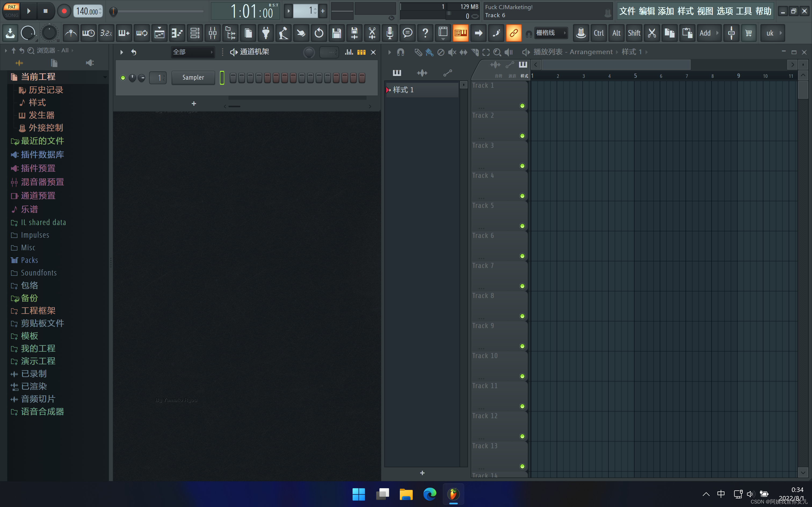The width and height of the screenshot is (812, 507).
Task: Enable the record button
Action: click(x=64, y=11)
